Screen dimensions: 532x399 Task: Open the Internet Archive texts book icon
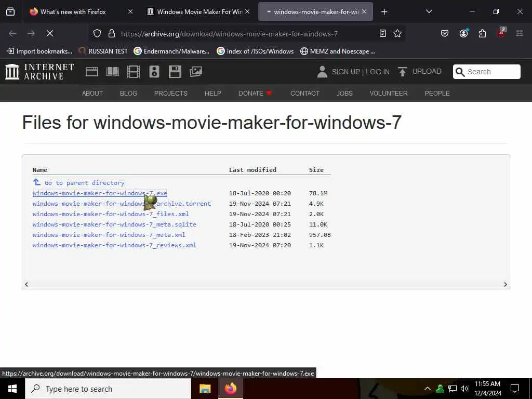(x=113, y=72)
